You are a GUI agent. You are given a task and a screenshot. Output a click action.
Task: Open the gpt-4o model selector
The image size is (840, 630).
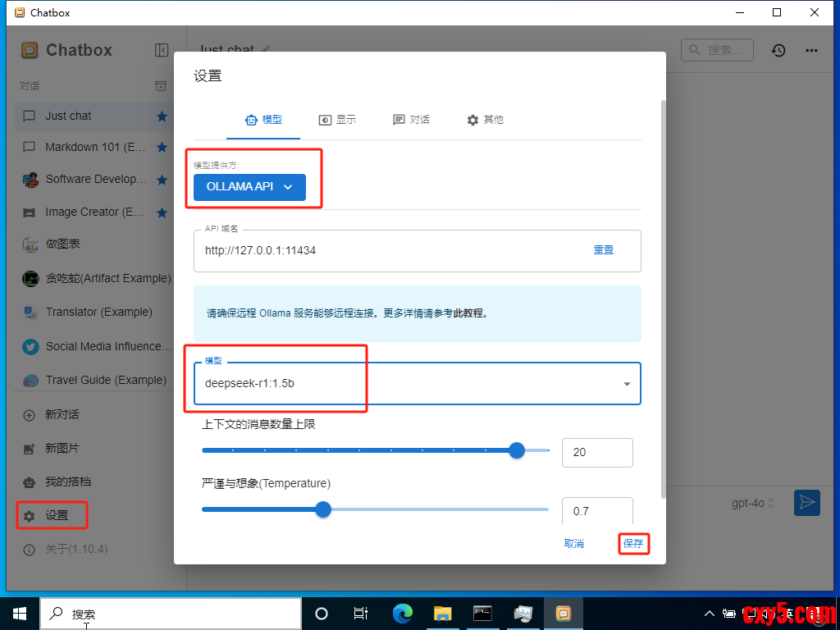tap(753, 503)
